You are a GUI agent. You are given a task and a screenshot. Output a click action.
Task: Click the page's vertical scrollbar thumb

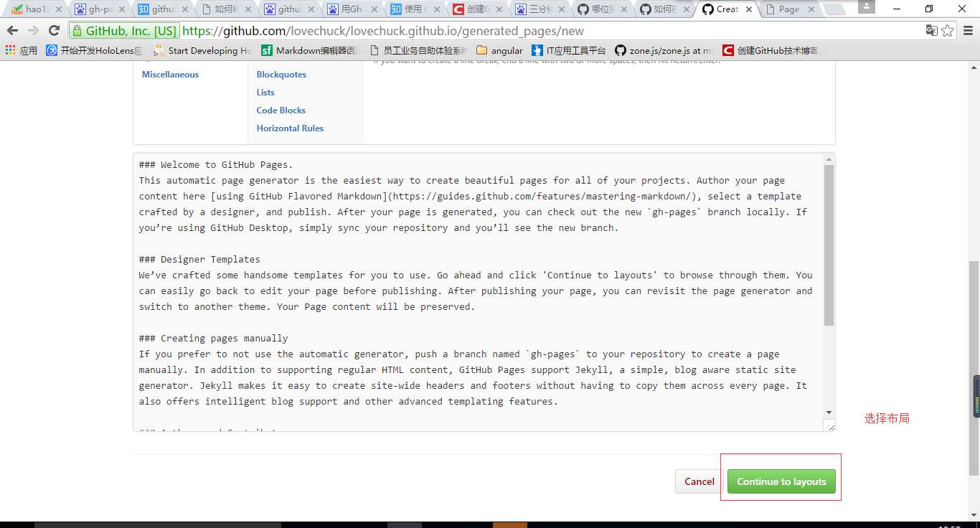click(x=974, y=368)
